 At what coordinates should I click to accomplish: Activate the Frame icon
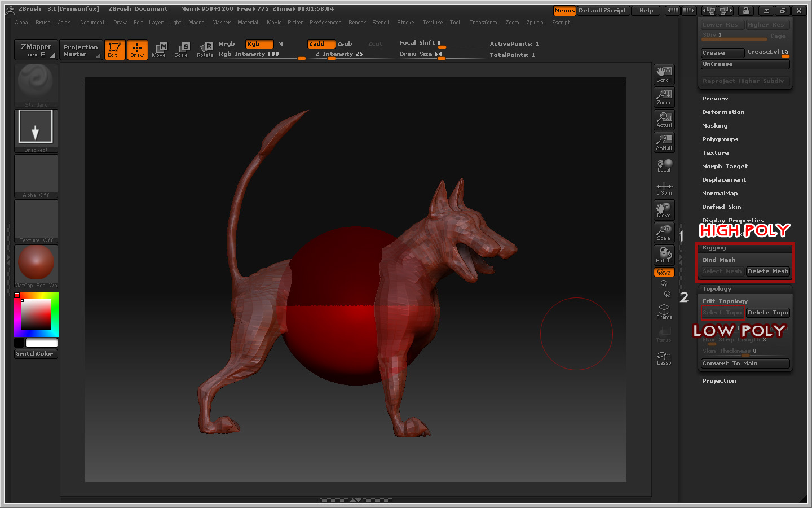click(x=664, y=312)
